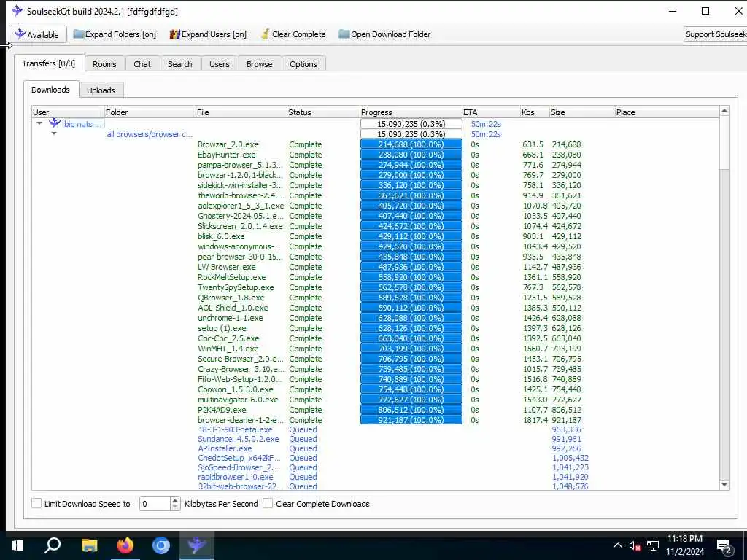The height and width of the screenshot is (560, 747).
Task: Click the big nuts username
Action: tap(82, 124)
